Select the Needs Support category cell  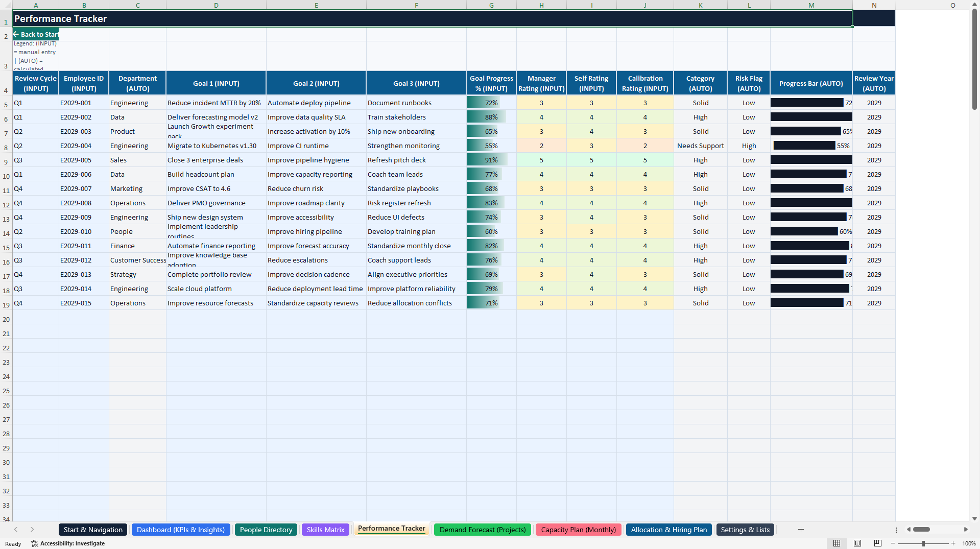click(x=700, y=146)
